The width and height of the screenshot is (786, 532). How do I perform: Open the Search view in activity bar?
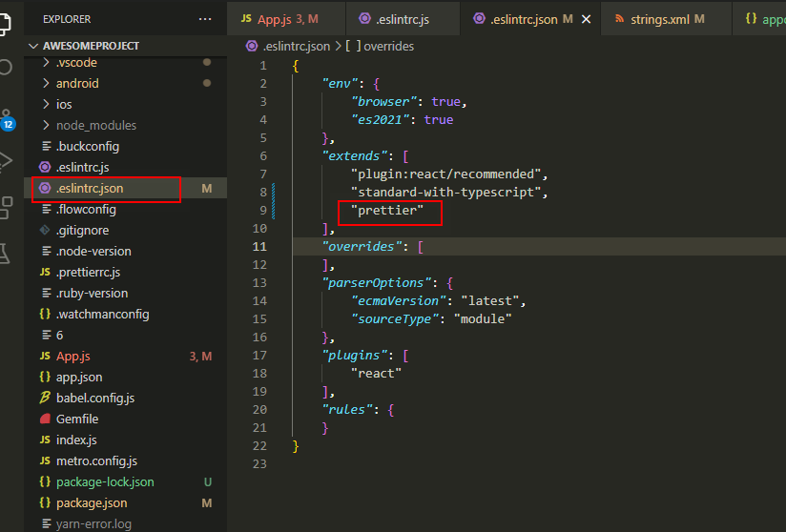tap(6, 67)
